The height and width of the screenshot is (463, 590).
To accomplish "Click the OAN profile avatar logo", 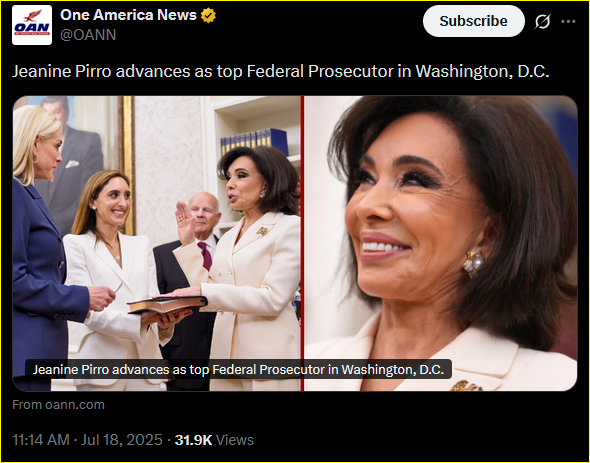I will pyautogui.click(x=32, y=25).
